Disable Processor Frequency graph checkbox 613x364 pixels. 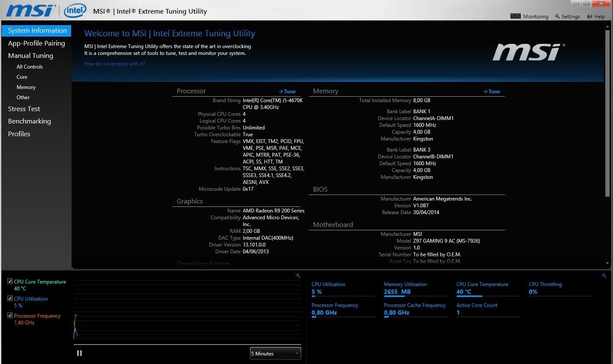10,315
